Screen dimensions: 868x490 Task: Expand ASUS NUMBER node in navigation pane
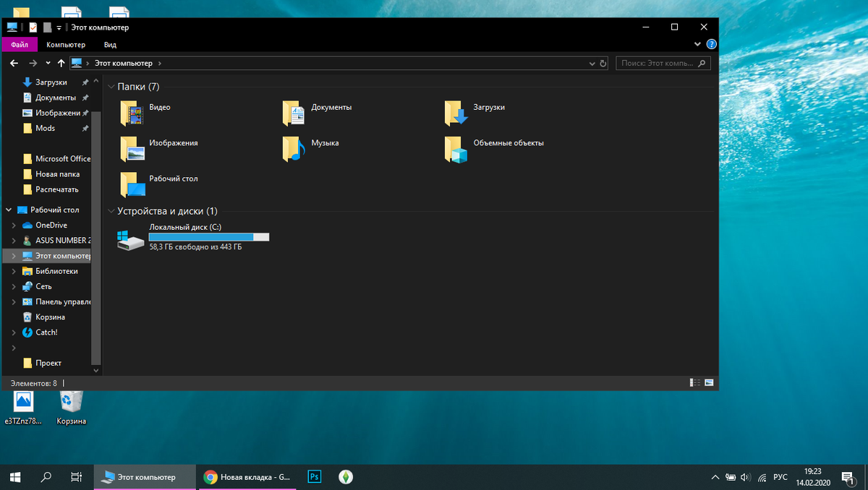(14, 241)
